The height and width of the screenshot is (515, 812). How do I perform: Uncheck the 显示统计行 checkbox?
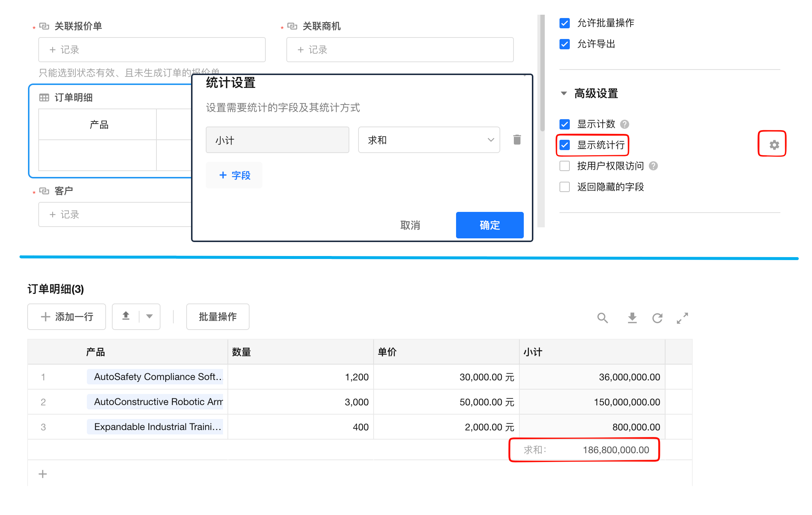pyautogui.click(x=565, y=145)
